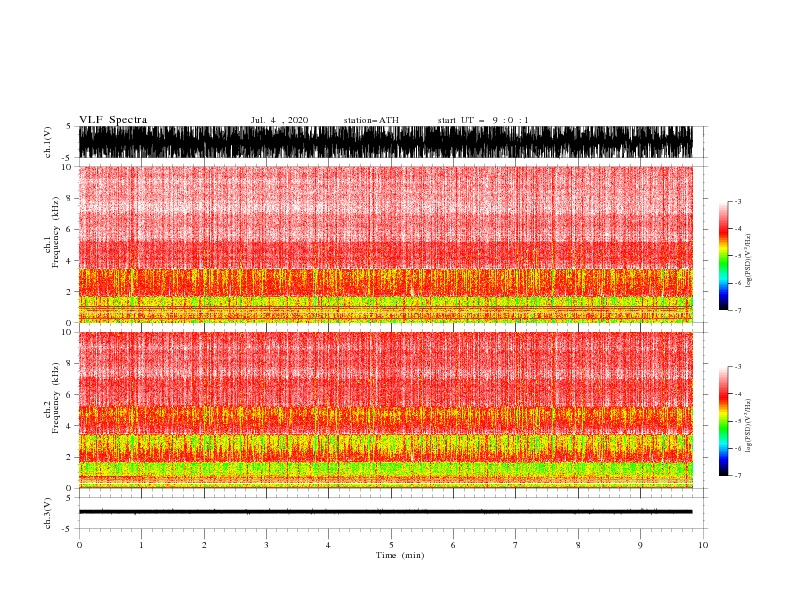The image size is (792, 612).
Task: Click the ch.2 color bar "-7" tick label
Action: coord(738,475)
